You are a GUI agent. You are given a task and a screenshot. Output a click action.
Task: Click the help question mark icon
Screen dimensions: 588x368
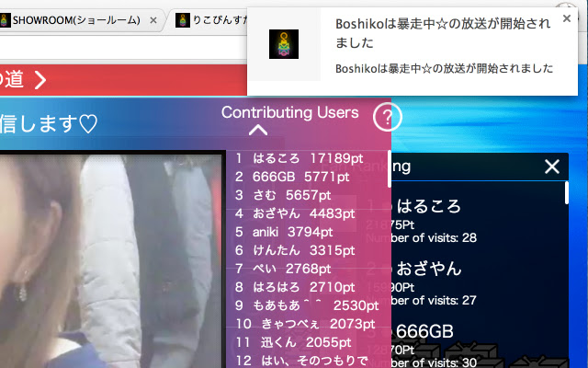(388, 118)
